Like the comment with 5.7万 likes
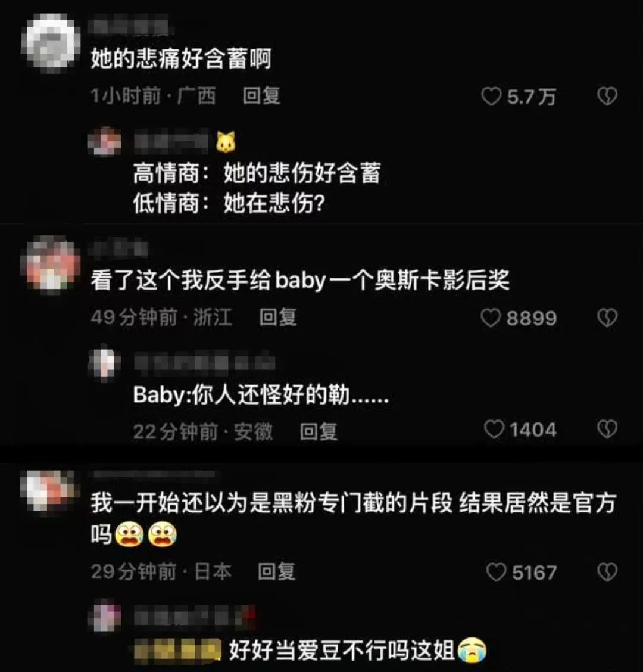Viewport: 643px width, 672px height. click(x=491, y=97)
